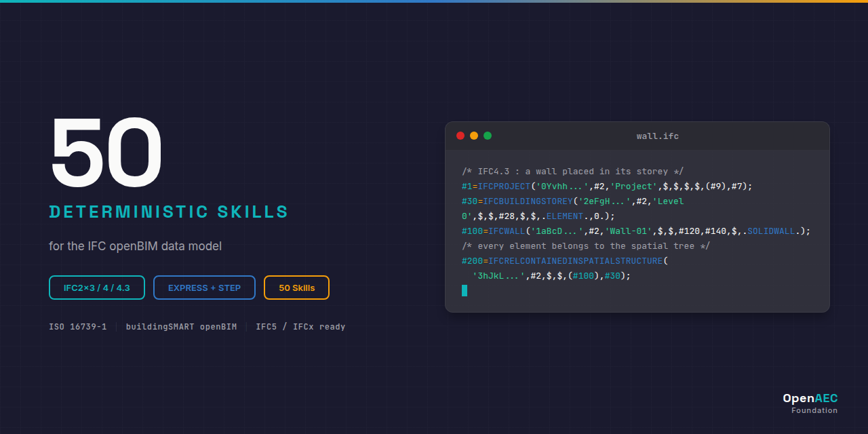
Task: Click the yellow minimize dot on code window
Action: coord(474,136)
